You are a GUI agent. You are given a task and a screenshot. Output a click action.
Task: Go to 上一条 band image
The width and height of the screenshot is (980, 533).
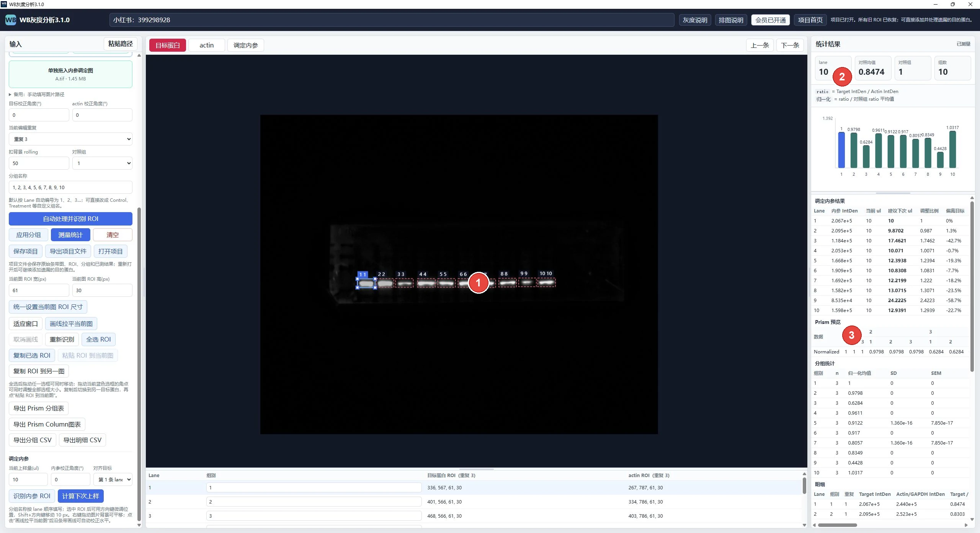click(760, 45)
